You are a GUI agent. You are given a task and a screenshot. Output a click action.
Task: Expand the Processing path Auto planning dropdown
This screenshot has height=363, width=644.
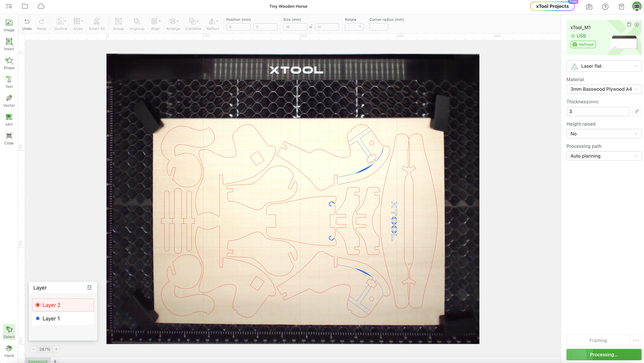coord(604,155)
